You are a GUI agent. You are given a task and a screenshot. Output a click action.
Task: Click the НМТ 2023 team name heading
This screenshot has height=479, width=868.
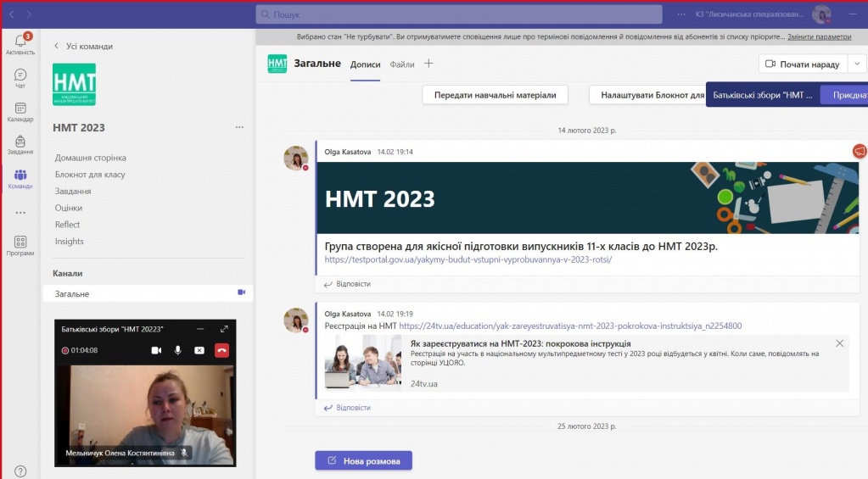click(x=79, y=128)
